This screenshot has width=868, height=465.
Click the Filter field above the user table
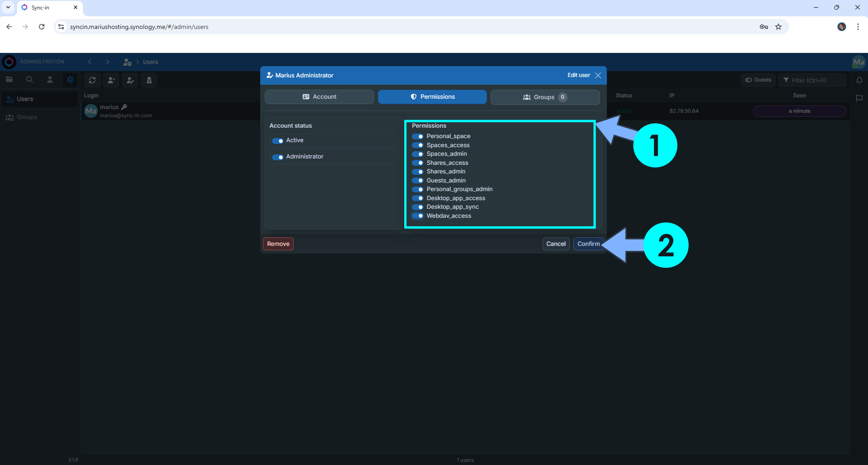[811, 80]
